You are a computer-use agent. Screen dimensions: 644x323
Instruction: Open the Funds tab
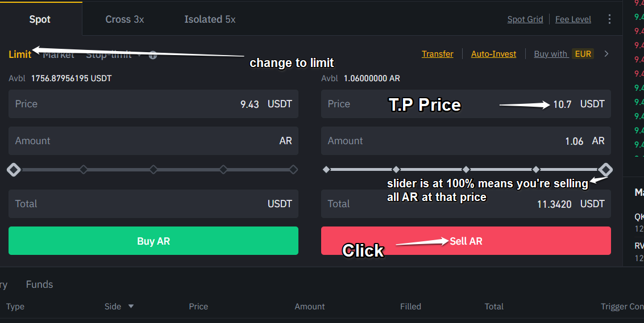click(x=39, y=284)
